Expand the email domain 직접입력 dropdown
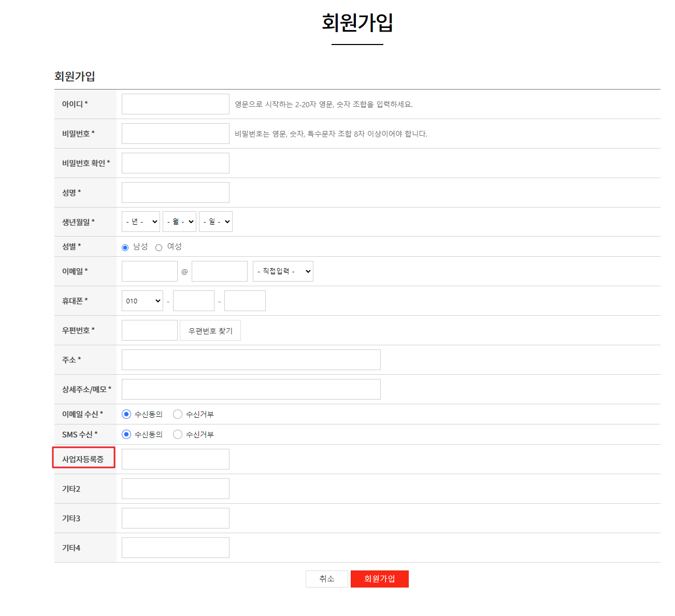Viewport: 675px width, 616px height. [x=283, y=271]
